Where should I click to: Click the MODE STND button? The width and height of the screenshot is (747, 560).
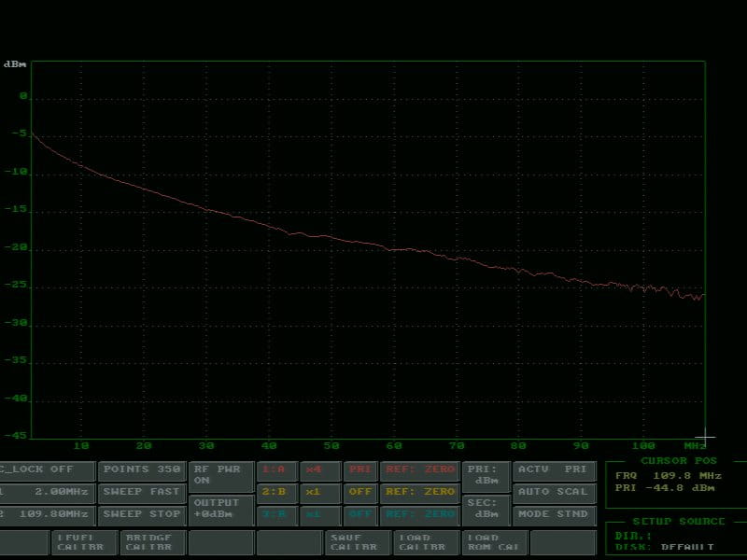(x=553, y=513)
